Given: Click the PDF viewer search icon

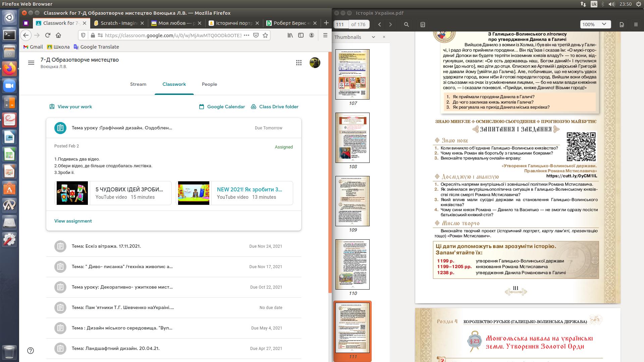Looking at the screenshot, I should tap(406, 24).
